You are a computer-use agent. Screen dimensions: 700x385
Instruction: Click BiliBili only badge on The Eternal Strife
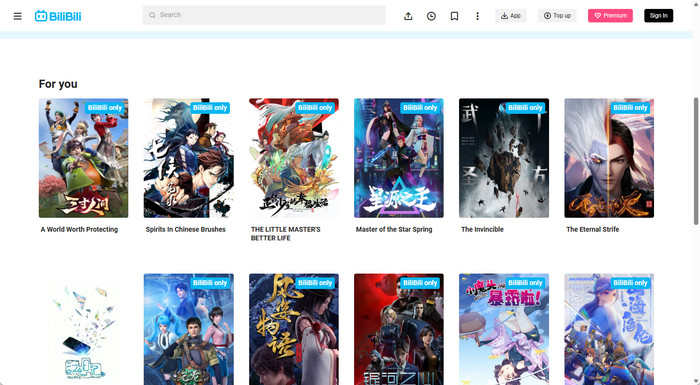point(630,108)
